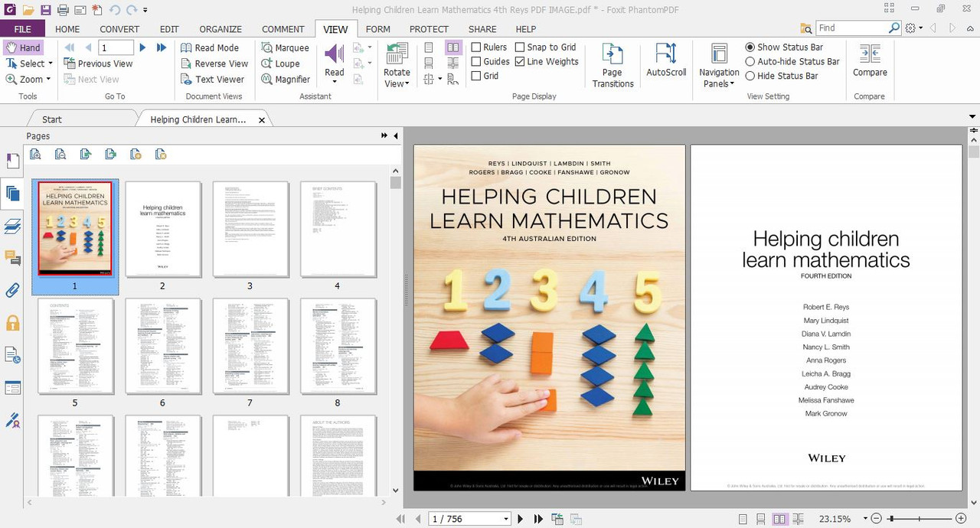Select the Hand tool
The width and height of the screenshot is (980, 528).
pyautogui.click(x=23, y=47)
